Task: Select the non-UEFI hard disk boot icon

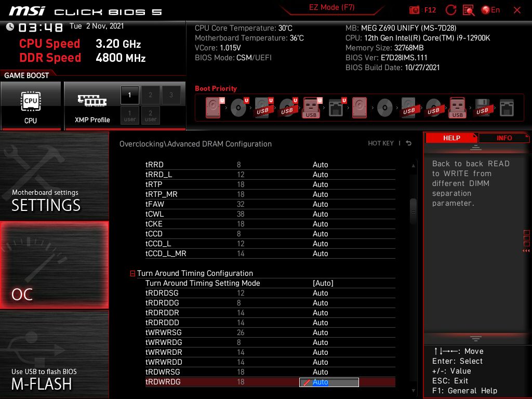Action: coord(360,108)
